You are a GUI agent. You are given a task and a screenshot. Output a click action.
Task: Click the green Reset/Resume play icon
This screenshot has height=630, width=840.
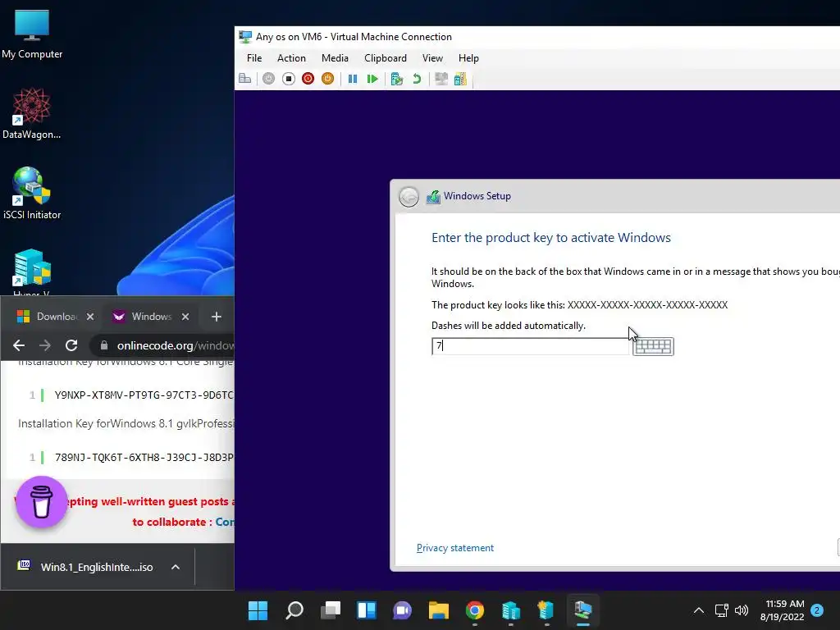click(x=372, y=79)
